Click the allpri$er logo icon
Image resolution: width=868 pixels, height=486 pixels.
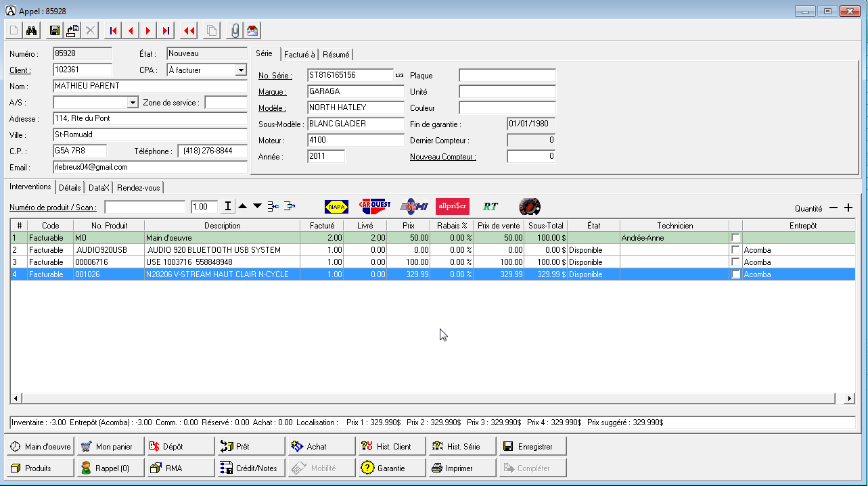click(452, 207)
